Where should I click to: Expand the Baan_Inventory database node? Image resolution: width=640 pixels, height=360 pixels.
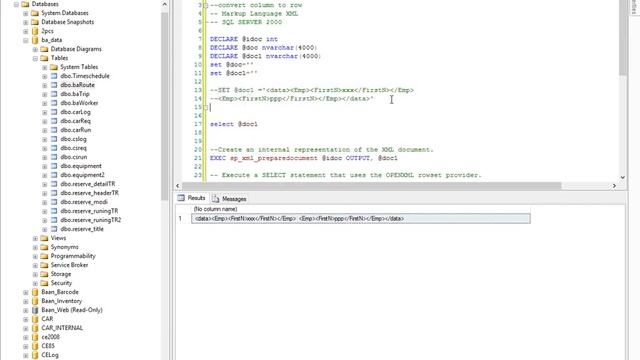(26, 301)
